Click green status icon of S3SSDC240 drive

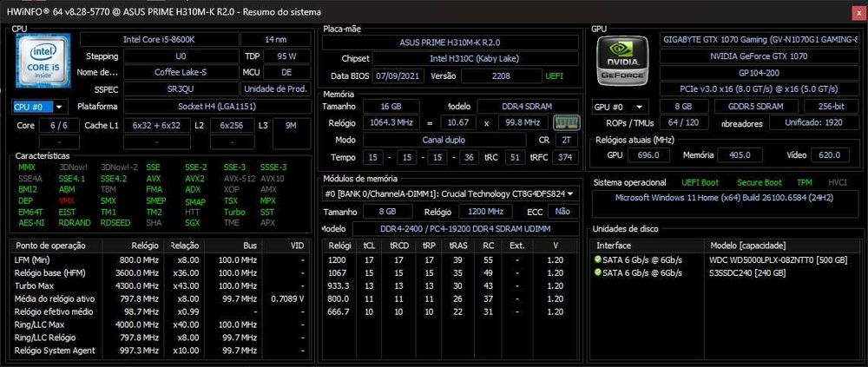[597, 273]
